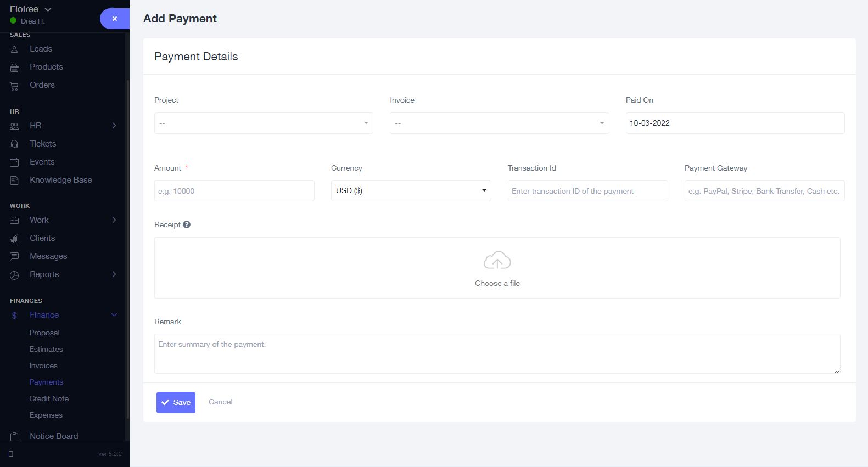Image resolution: width=868 pixels, height=467 pixels.
Task: Click the Receipt help question mark icon
Action: 187,224
